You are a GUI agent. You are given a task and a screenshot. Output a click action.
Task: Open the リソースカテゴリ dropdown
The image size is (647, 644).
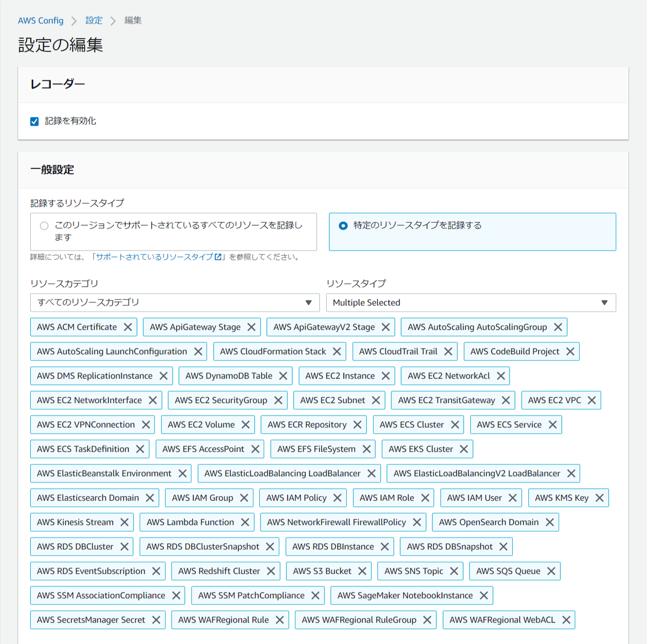pyautogui.click(x=175, y=302)
